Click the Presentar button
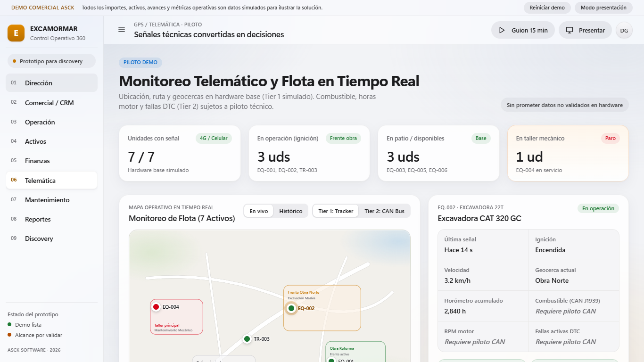This screenshot has height=362, width=644. click(x=585, y=30)
